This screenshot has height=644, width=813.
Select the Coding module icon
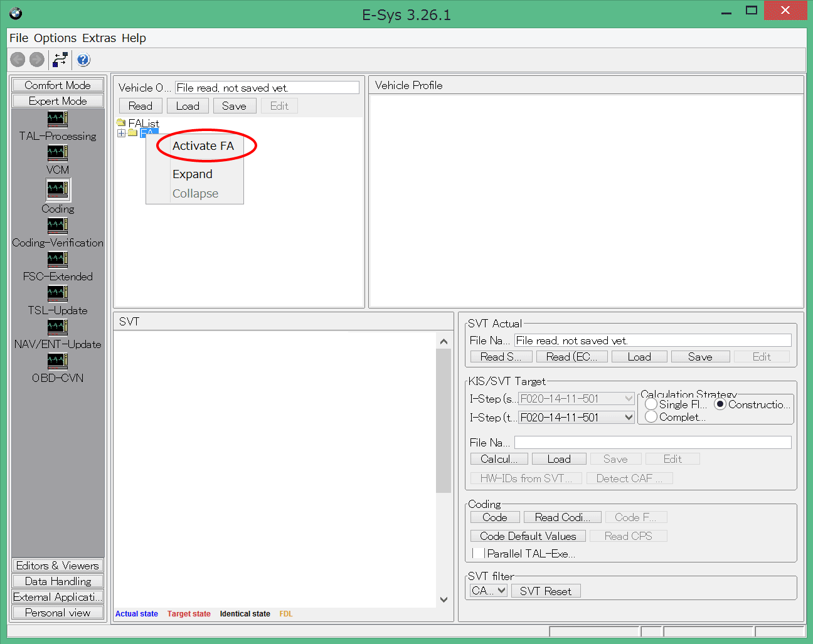point(58,189)
